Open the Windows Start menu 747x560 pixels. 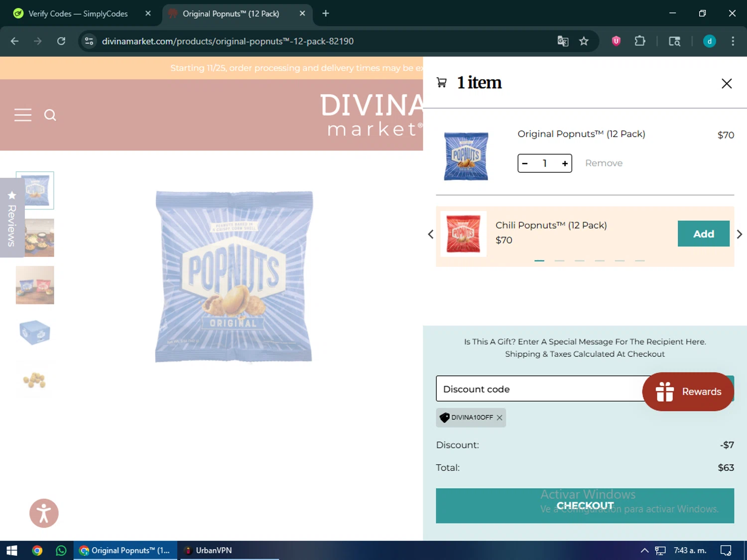tap(12, 551)
